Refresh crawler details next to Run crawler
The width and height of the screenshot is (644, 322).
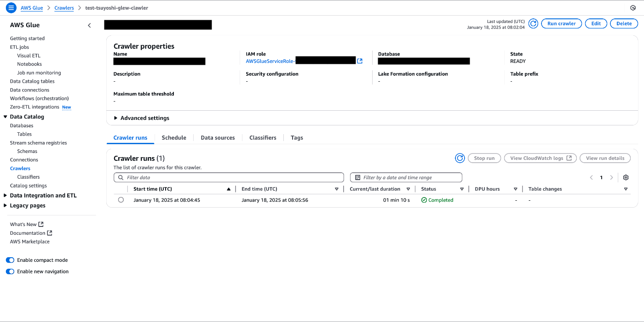coord(533,23)
